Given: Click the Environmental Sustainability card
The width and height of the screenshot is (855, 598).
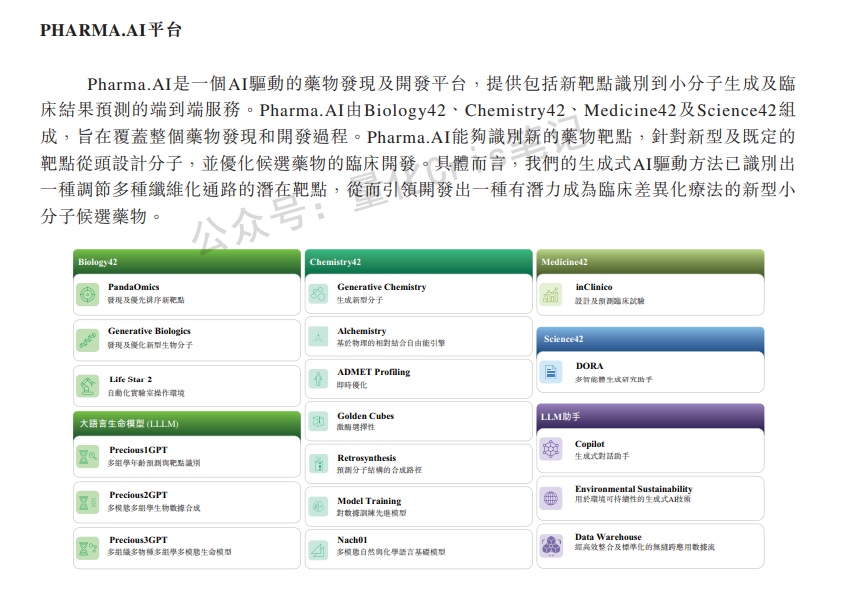Looking at the screenshot, I should [x=650, y=495].
